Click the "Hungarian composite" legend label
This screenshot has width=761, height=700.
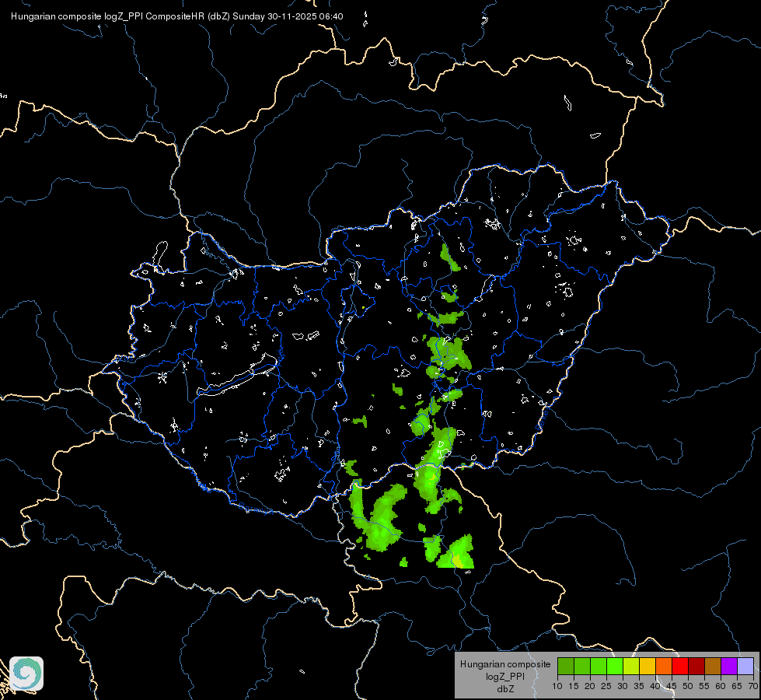tap(505, 664)
